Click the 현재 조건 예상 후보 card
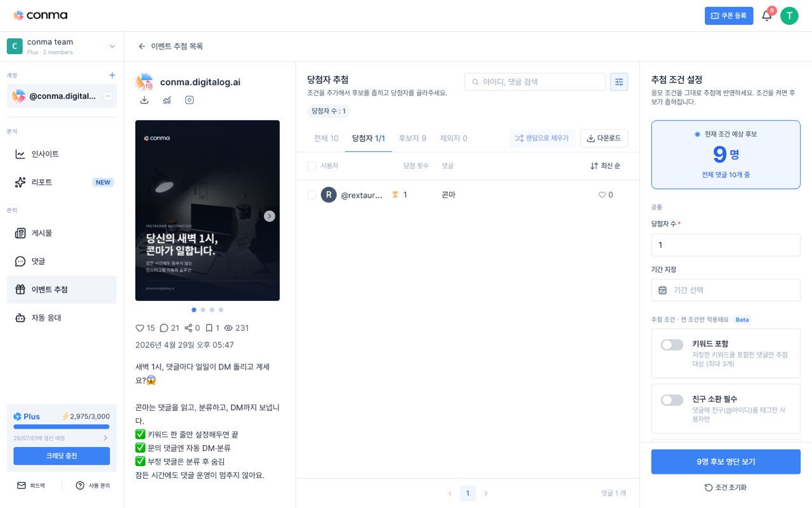Image resolution: width=812 pixels, height=508 pixels. (726, 154)
